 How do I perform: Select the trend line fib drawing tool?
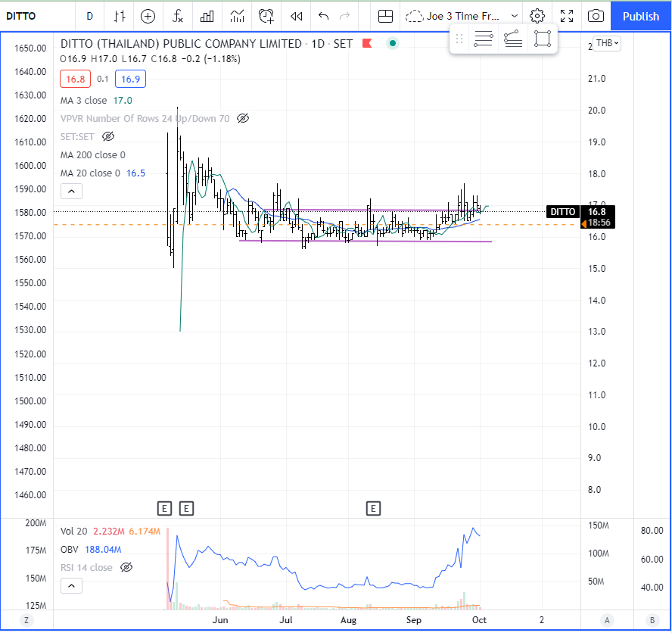tap(513, 39)
